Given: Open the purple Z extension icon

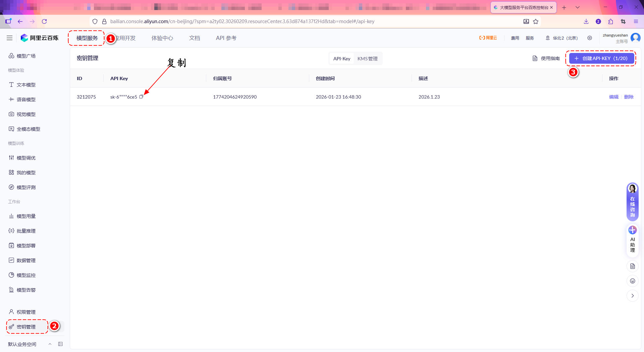Looking at the screenshot, I should pos(598,21).
